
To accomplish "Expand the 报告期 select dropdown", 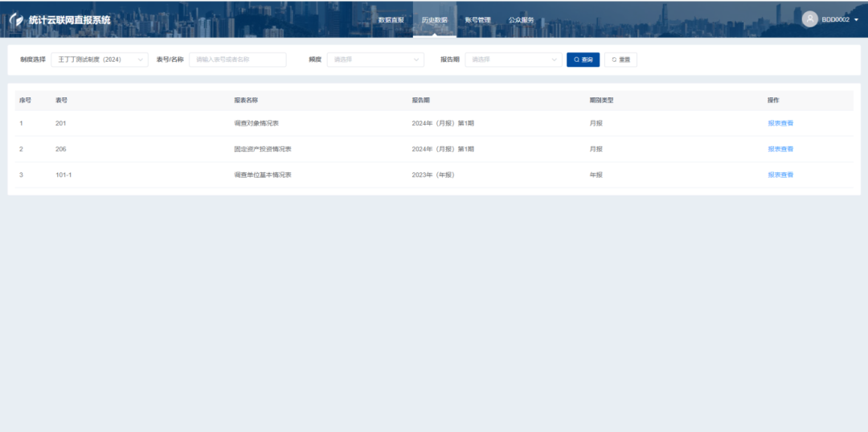I will pyautogui.click(x=513, y=60).
